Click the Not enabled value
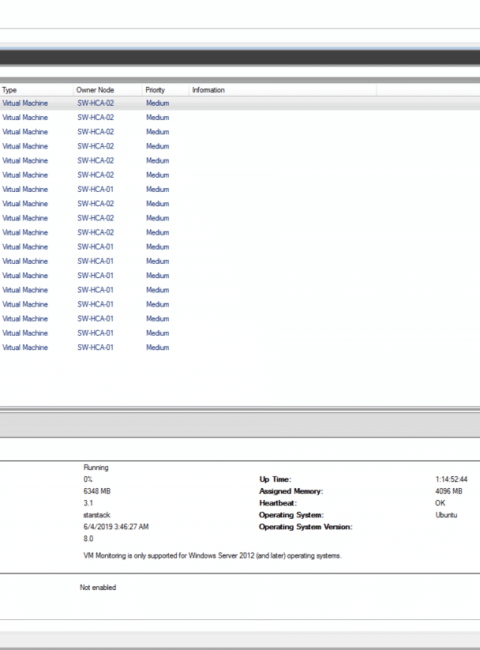This screenshot has width=480, height=650. coord(98,587)
